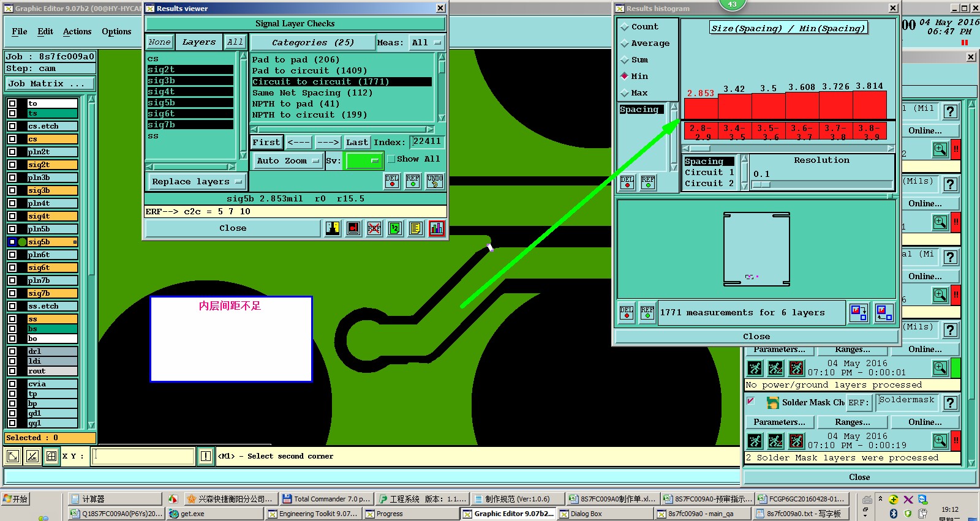This screenshot has width=980, height=521.
Task: Click the DEL icon in Results viewer
Action: click(392, 181)
